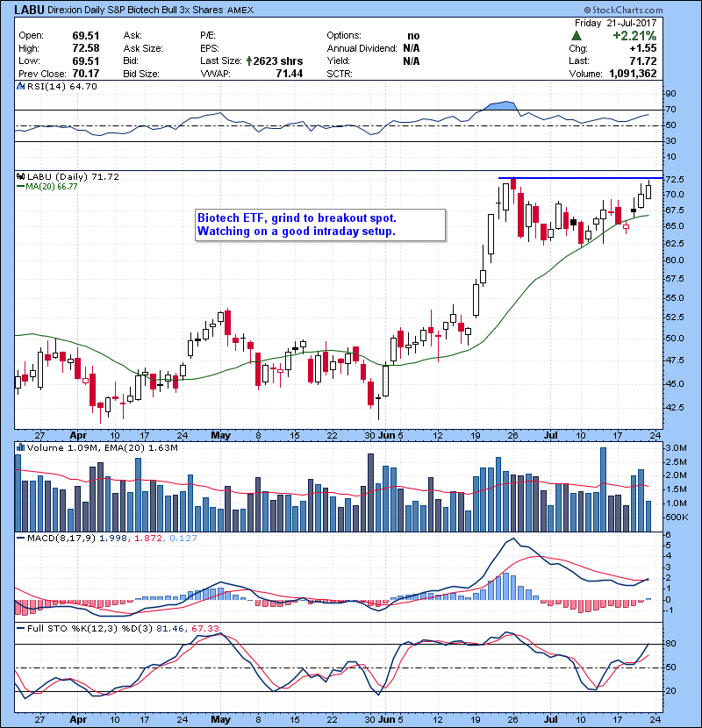
Task: Click the Biotech ETF annotation text box
Action: tap(320, 225)
